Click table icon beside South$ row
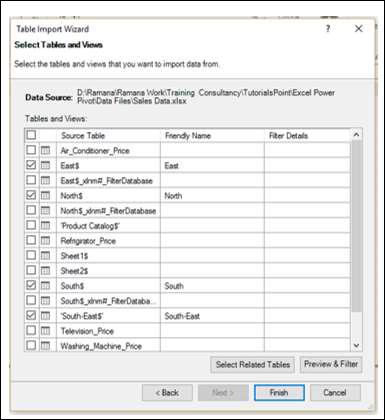This screenshot has width=385, height=420. (x=45, y=286)
